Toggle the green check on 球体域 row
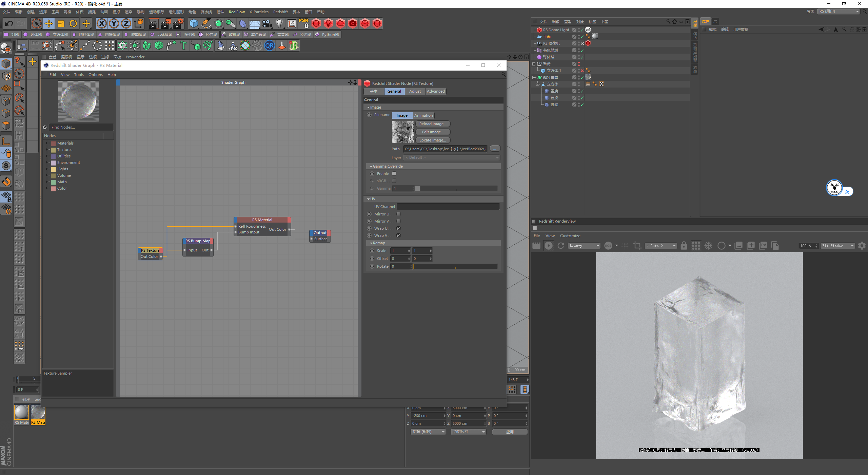This screenshot has width=868, height=475. point(582,57)
